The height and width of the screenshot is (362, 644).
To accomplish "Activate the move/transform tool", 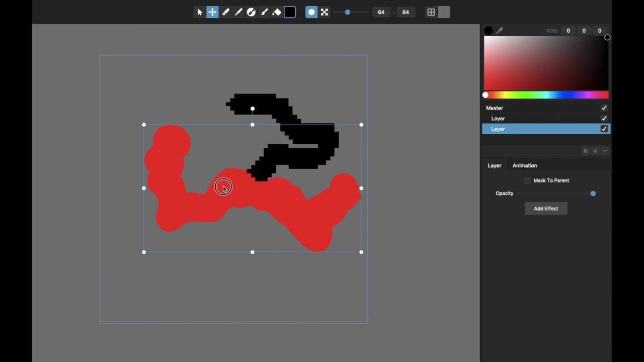I will [x=213, y=12].
